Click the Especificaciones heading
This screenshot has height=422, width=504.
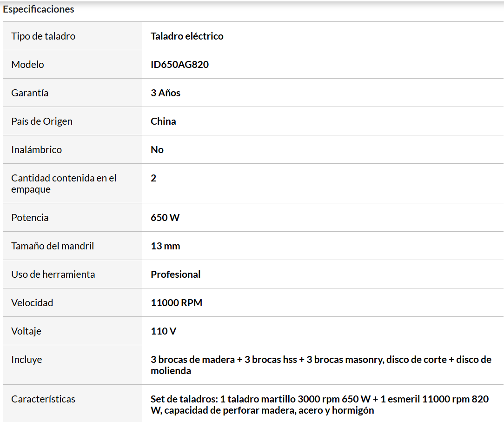39,9
